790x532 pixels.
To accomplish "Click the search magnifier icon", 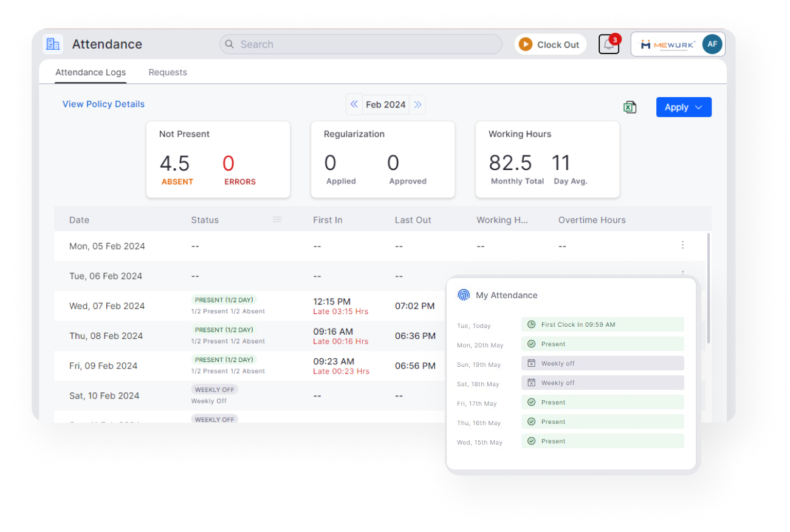I will (x=229, y=44).
